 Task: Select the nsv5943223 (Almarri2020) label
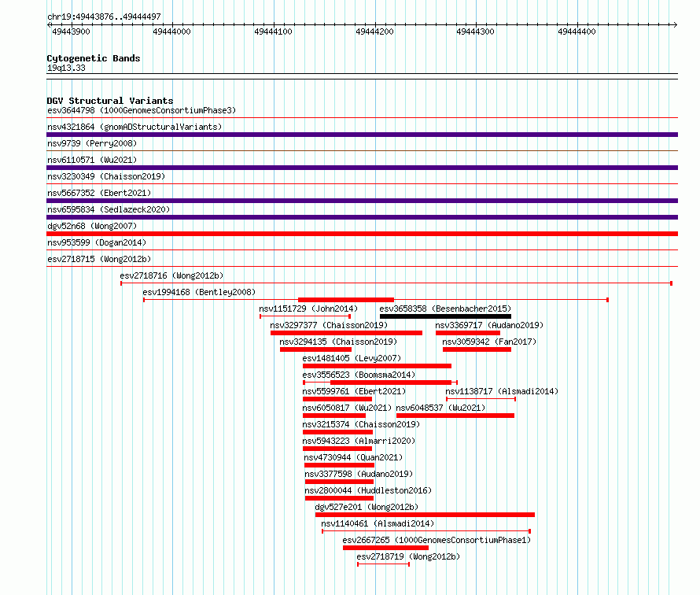pos(359,441)
